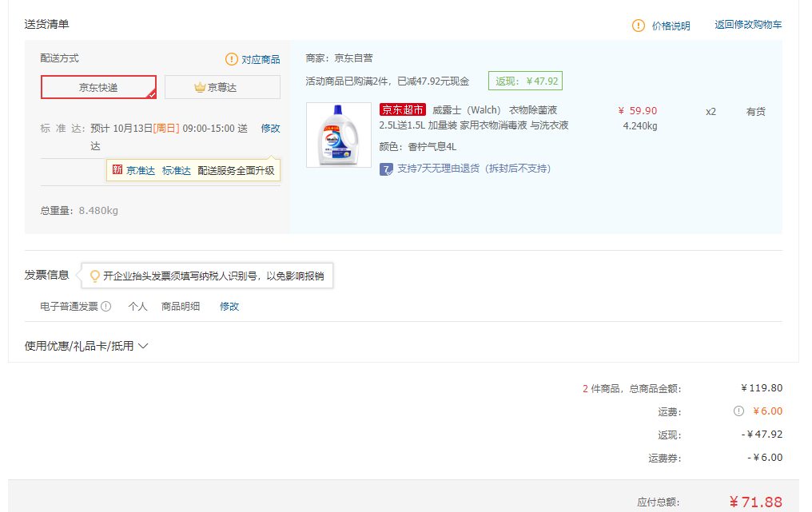Viewport: 812px width, 512px height.
Task: Open the 京准达 link in tooltip
Action: click(x=141, y=170)
